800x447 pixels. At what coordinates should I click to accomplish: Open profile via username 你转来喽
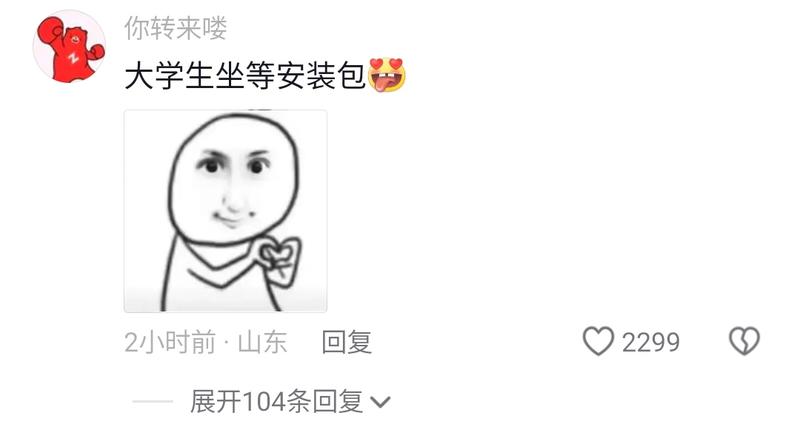[x=176, y=28]
